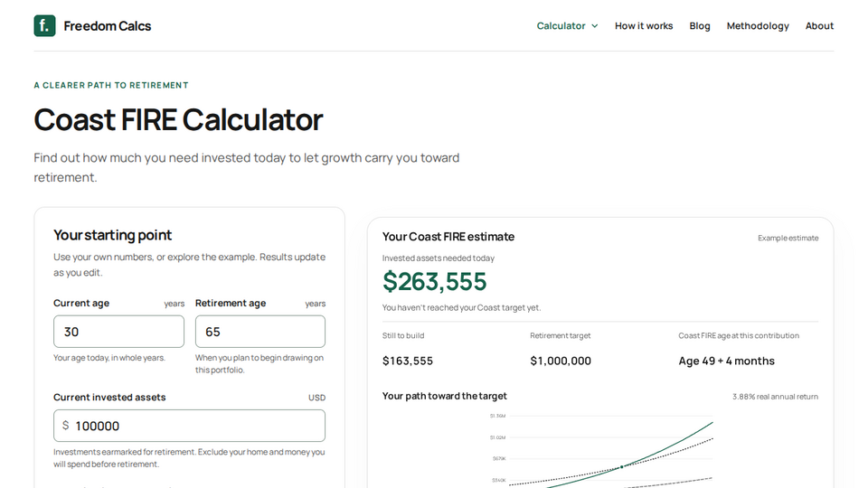
Task: Open the Methodology page
Action: pyautogui.click(x=758, y=26)
